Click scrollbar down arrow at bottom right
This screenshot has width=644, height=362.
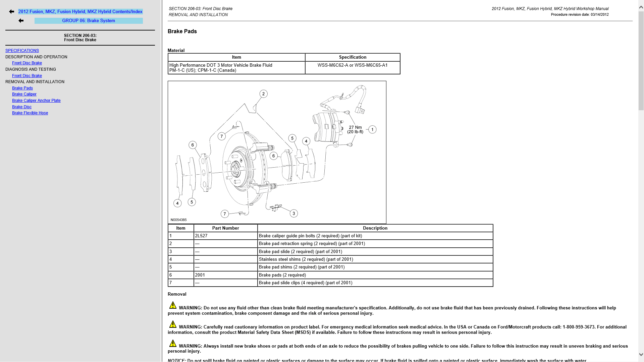click(x=641, y=355)
